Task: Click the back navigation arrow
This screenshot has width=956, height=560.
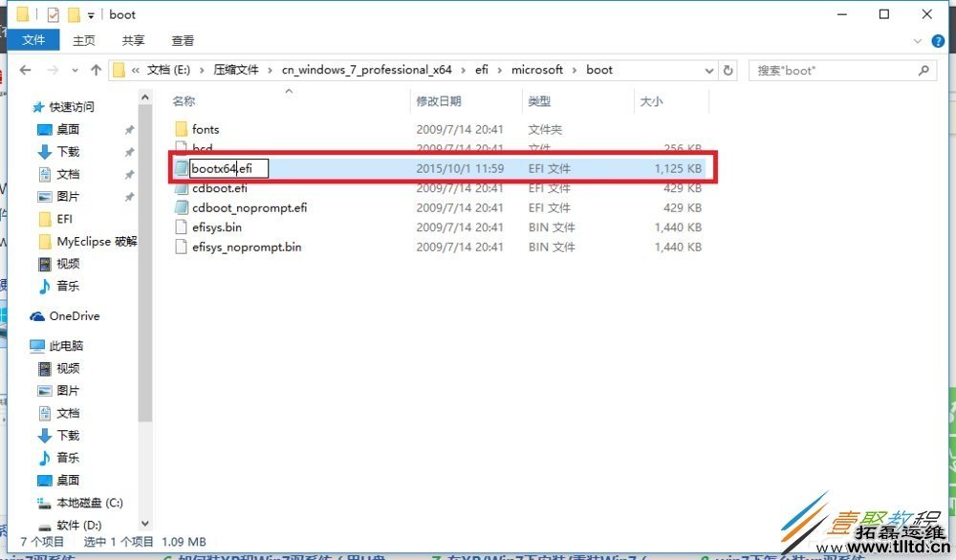Action: 26,70
